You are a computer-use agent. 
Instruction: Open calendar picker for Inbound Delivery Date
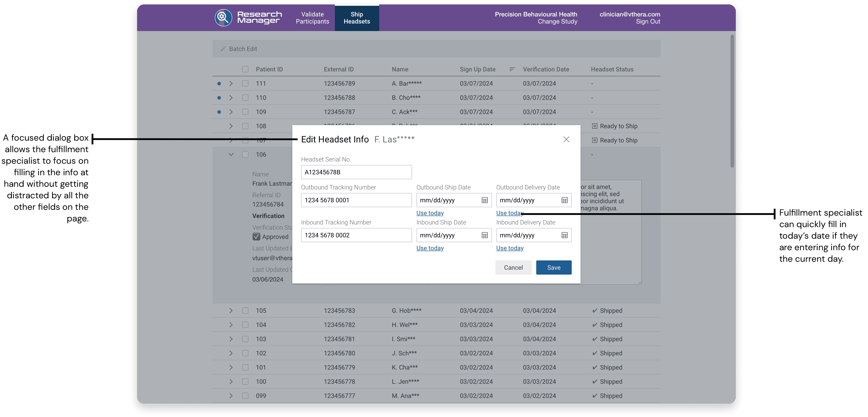click(x=564, y=235)
